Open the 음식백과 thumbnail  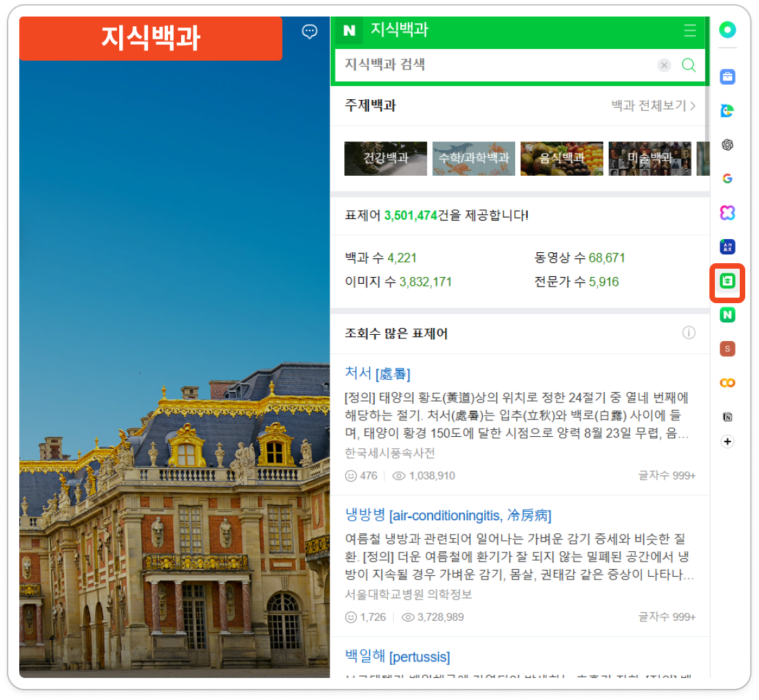pos(561,158)
